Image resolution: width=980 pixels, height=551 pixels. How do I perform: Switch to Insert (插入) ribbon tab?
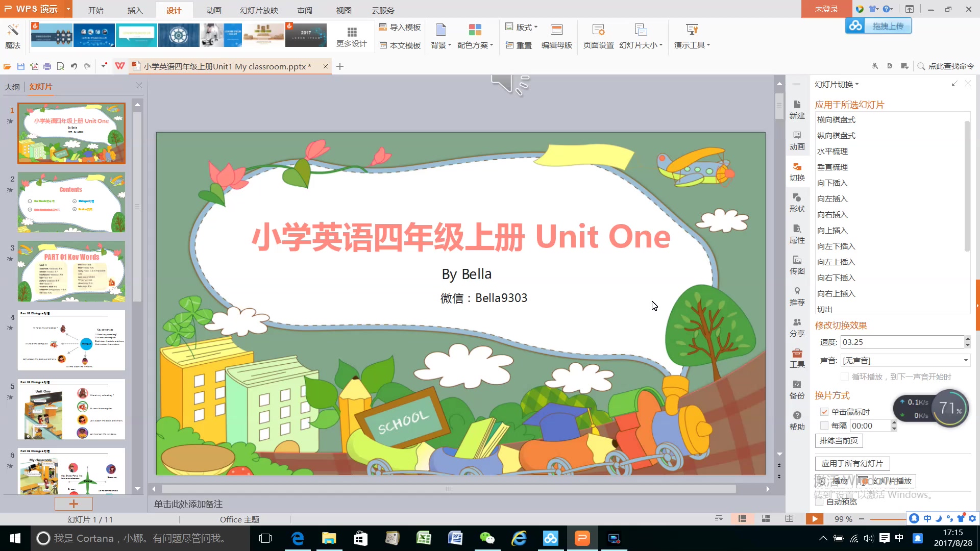coord(135,10)
